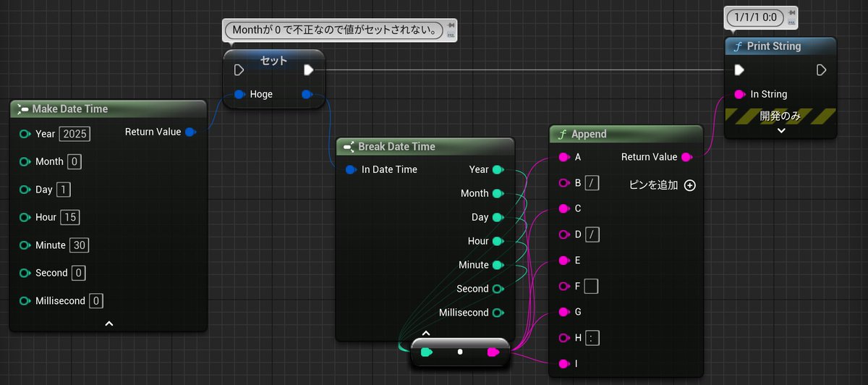Select the Print String node title
The width and height of the screenshot is (868, 385).
774,46
